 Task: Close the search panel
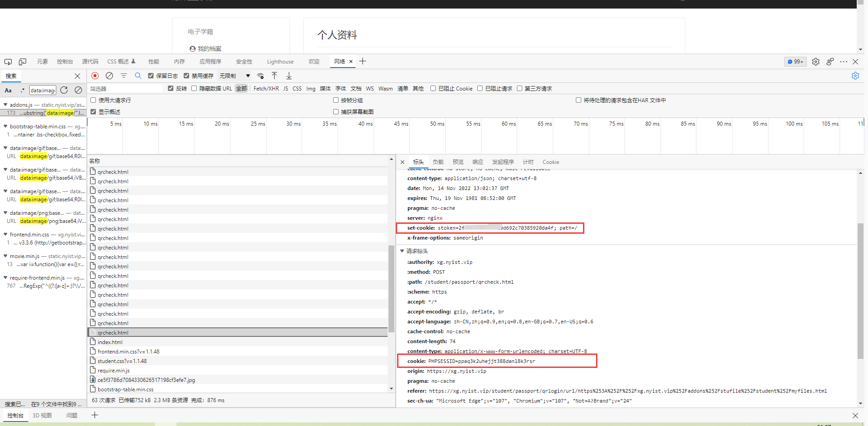(77, 76)
